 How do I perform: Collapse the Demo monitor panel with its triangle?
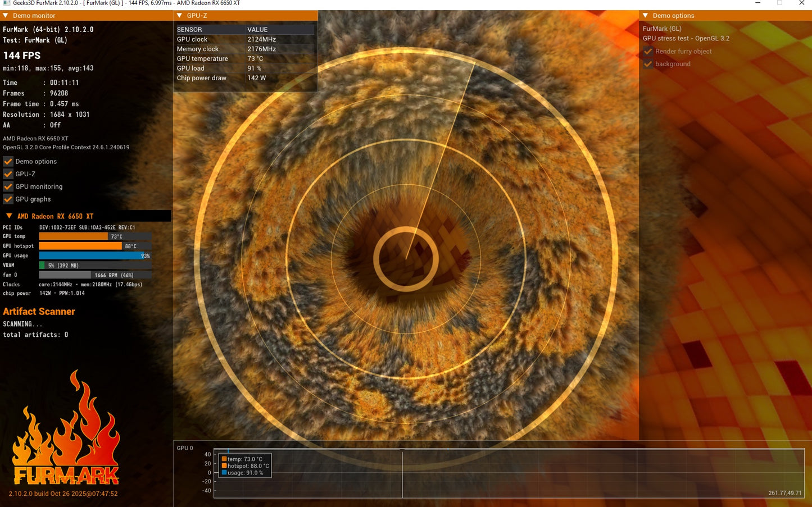tap(6, 16)
